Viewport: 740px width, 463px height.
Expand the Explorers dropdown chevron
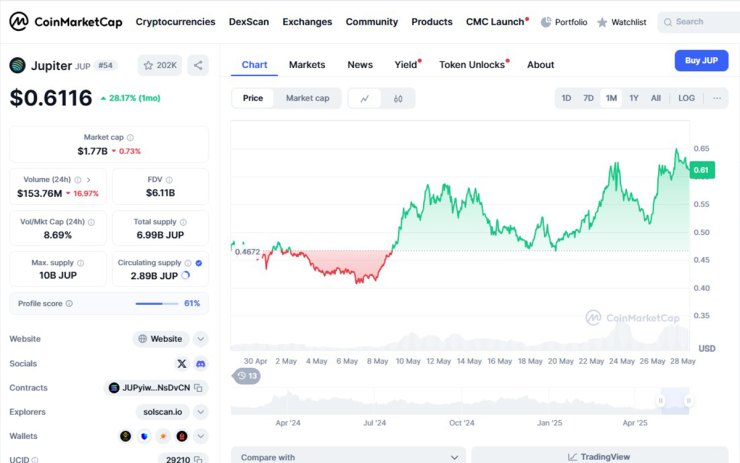point(201,412)
